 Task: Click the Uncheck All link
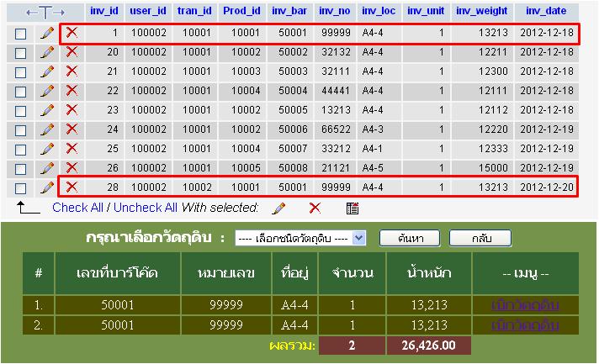tap(146, 208)
